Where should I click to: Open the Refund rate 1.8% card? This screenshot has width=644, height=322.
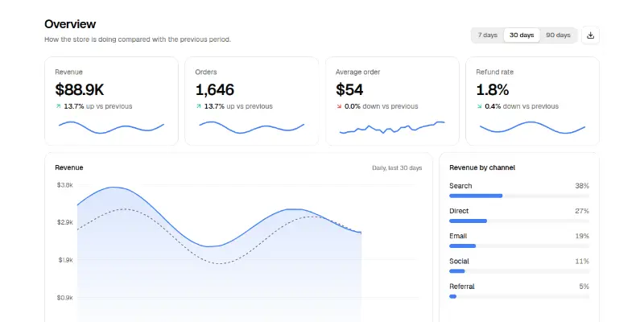click(x=532, y=101)
